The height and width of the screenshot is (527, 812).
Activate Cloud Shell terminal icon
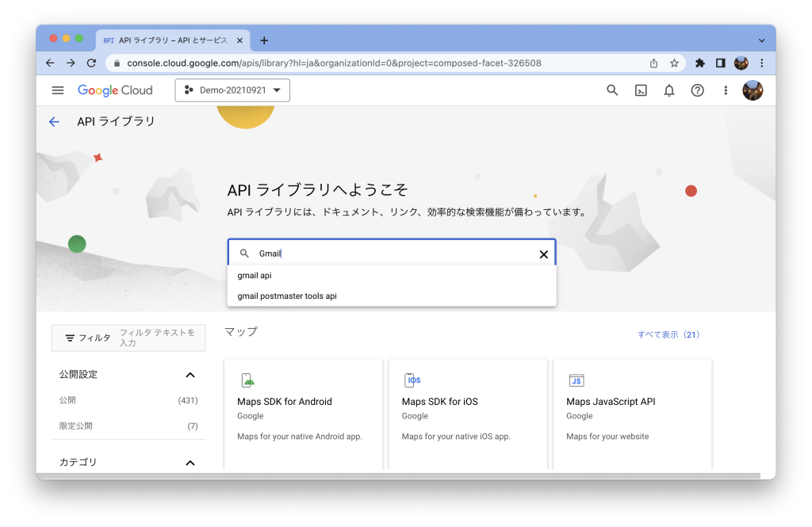641,90
